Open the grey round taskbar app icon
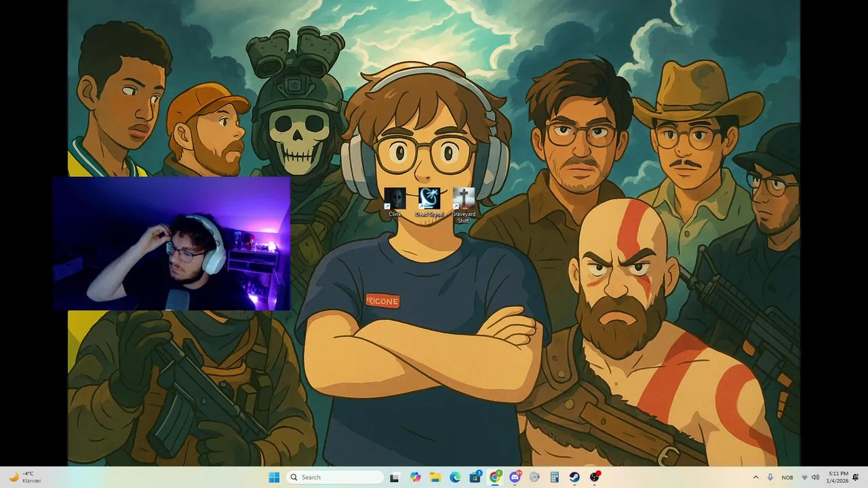 (x=534, y=477)
